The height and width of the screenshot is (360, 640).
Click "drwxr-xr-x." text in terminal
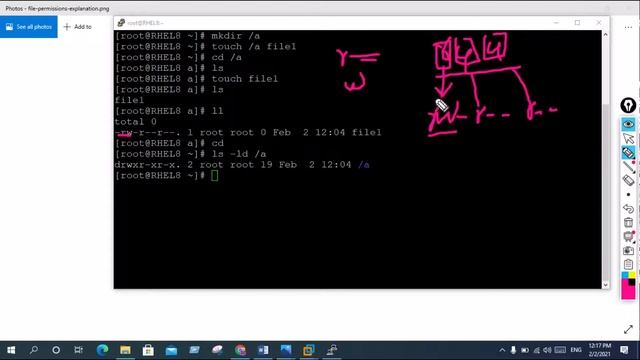(147, 165)
